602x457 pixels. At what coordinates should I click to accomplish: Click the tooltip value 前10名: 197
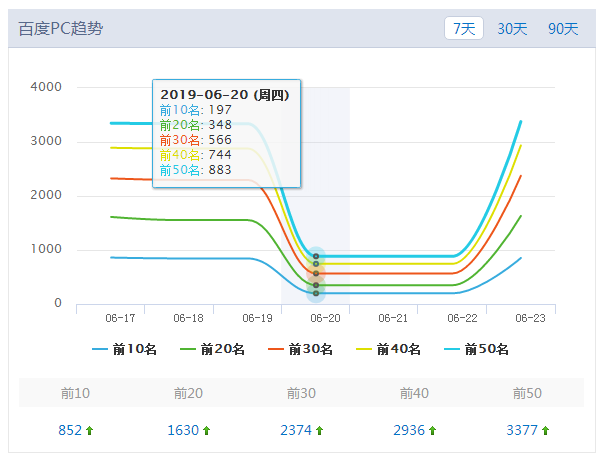coord(196,110)
